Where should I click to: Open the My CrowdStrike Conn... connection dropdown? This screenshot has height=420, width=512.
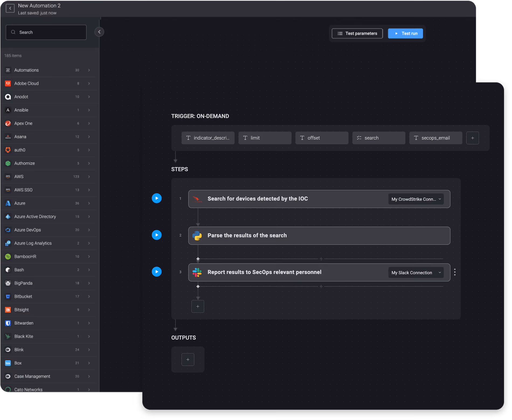tap(416, 199)
